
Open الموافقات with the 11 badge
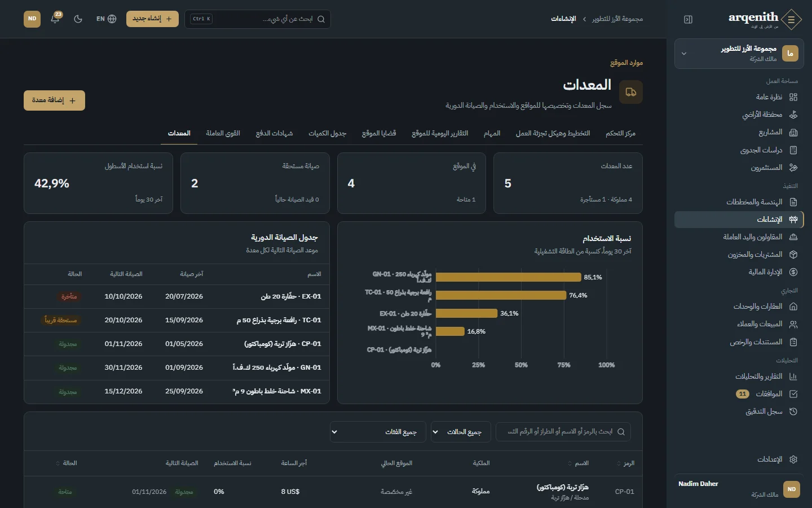(739, 394)
